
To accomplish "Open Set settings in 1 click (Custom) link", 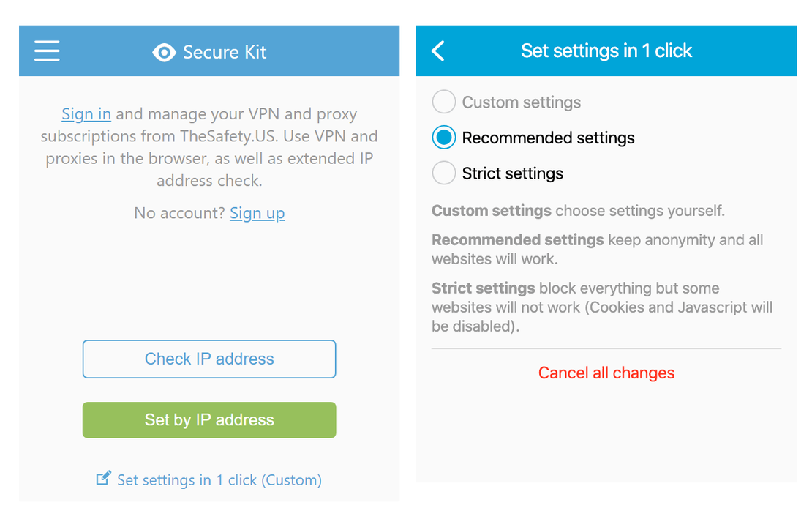I will pos(219,480).
